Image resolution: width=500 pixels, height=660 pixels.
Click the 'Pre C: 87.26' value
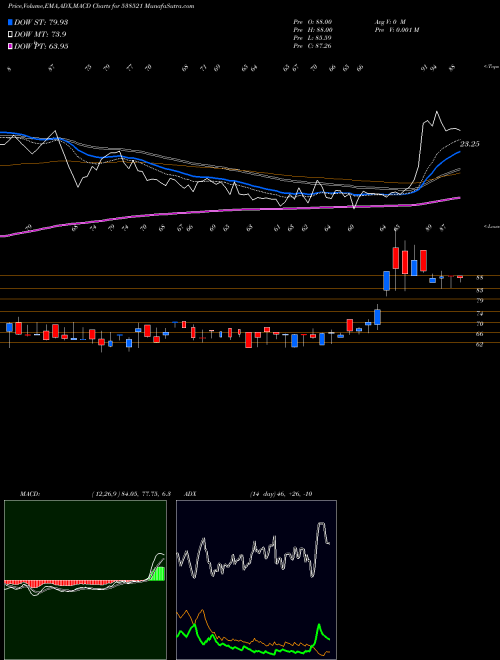tap(313, 46)
